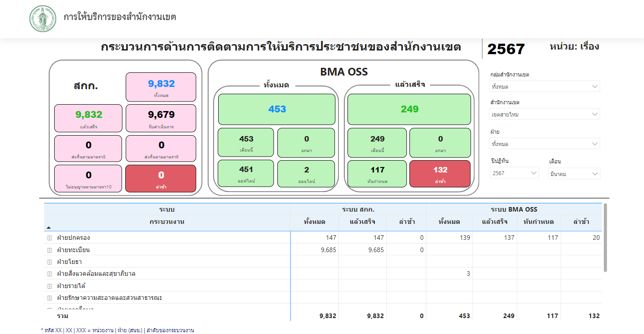The image size is (644, 334).
Task: Sort by ทันกำหนด column header
Action: pos(539,222)
